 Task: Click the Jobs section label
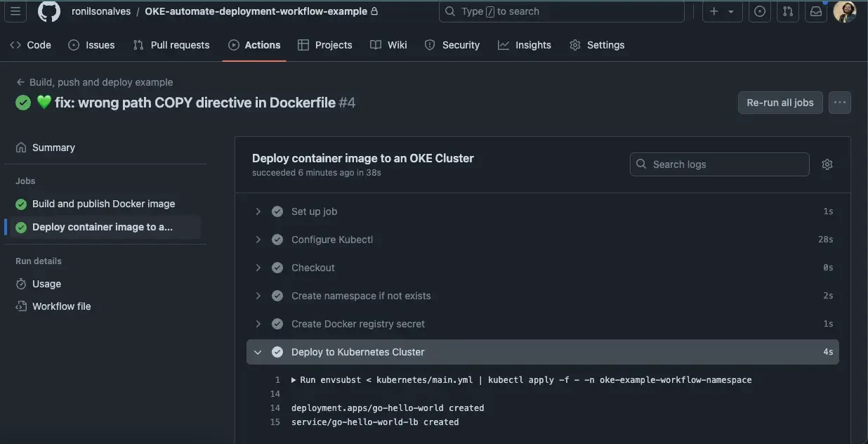[x=25, y=181]
